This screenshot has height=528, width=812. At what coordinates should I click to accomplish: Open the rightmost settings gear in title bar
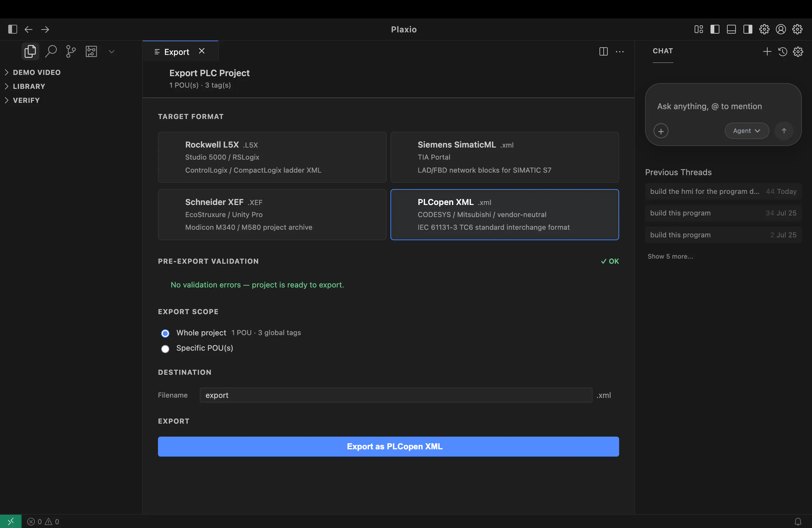click(797, 30)
